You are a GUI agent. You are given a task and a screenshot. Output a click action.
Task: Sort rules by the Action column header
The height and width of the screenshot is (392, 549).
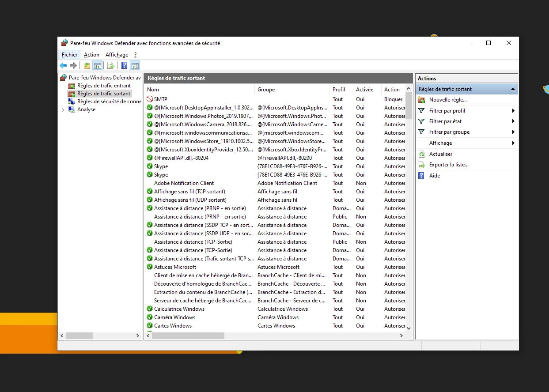tap(393, 90)
